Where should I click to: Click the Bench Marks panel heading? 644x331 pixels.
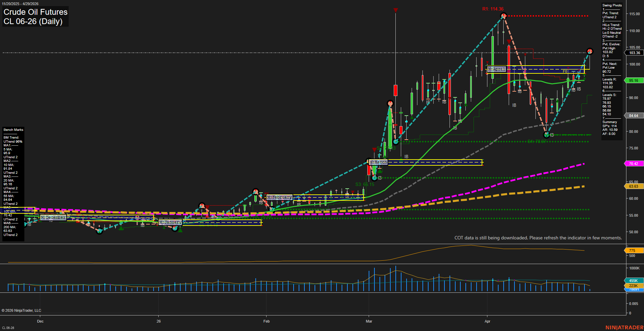pos(13,130)
